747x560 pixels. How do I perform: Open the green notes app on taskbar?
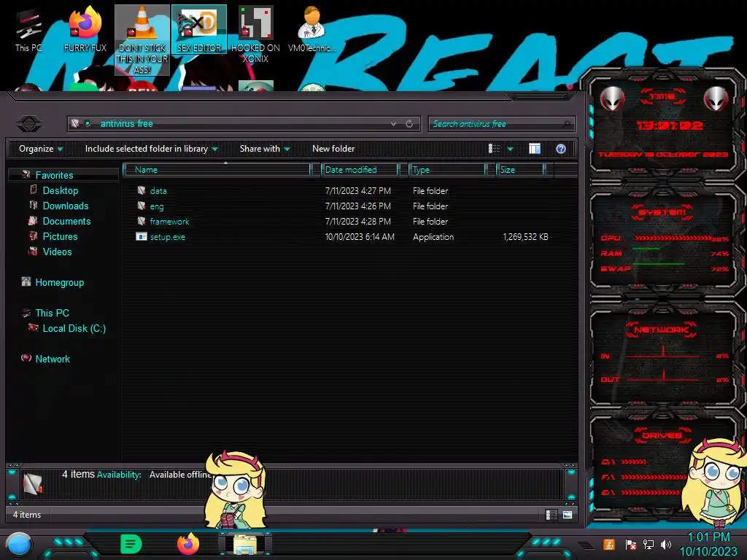click(131, 544)
